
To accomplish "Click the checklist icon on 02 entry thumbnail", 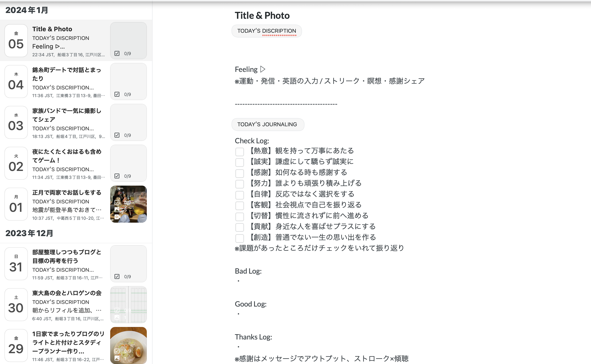I will [x=117, y=176].
